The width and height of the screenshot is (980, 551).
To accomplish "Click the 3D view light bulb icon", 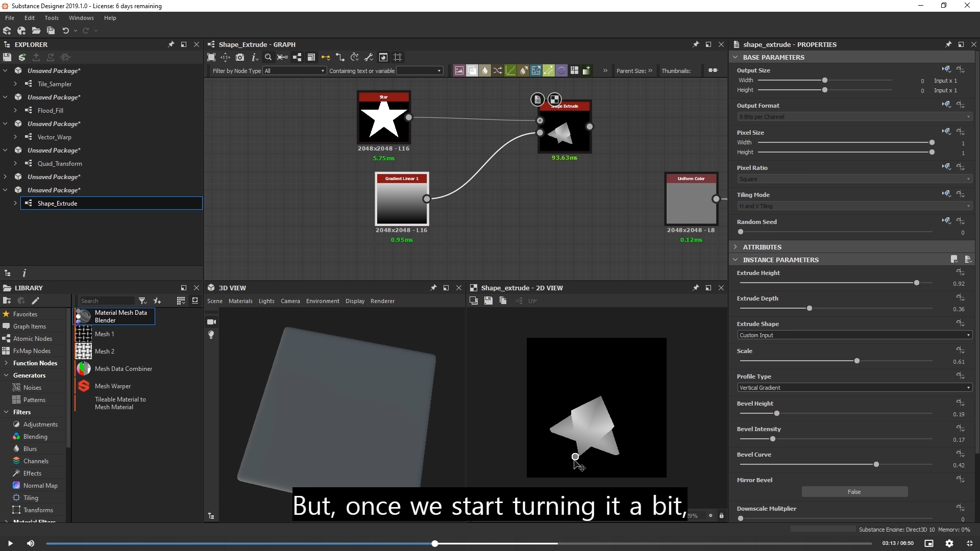I will pos(211,335).
